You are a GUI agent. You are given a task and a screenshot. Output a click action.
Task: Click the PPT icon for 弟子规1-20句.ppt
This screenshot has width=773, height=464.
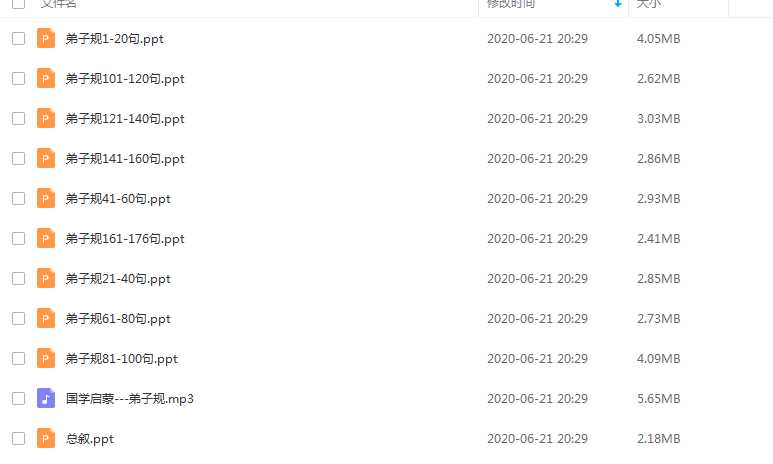45,38
